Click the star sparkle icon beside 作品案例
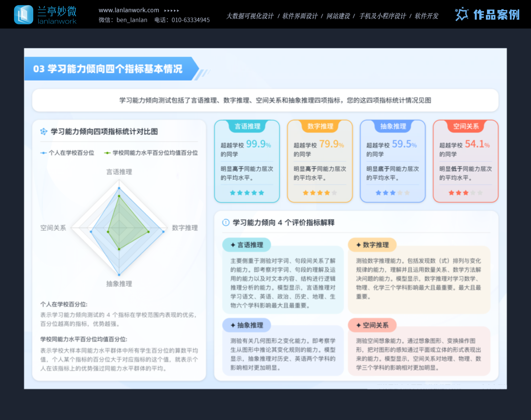 point(461,14)
